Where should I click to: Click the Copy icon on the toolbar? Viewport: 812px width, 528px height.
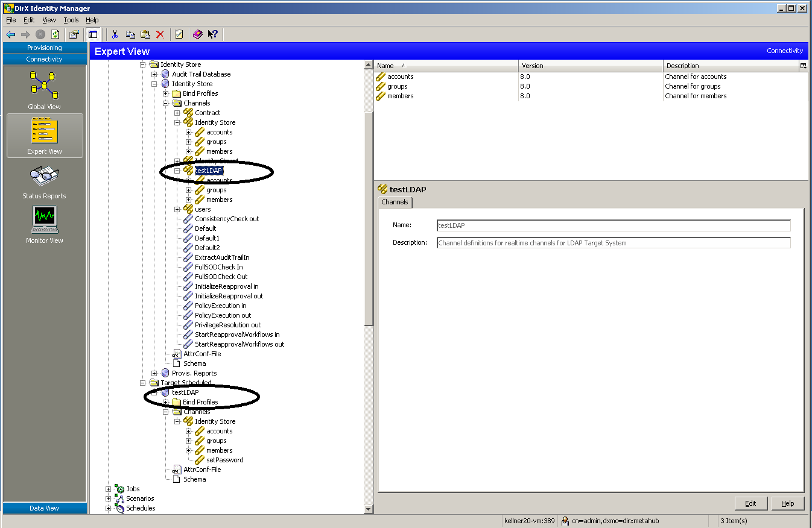pos(130,34)
